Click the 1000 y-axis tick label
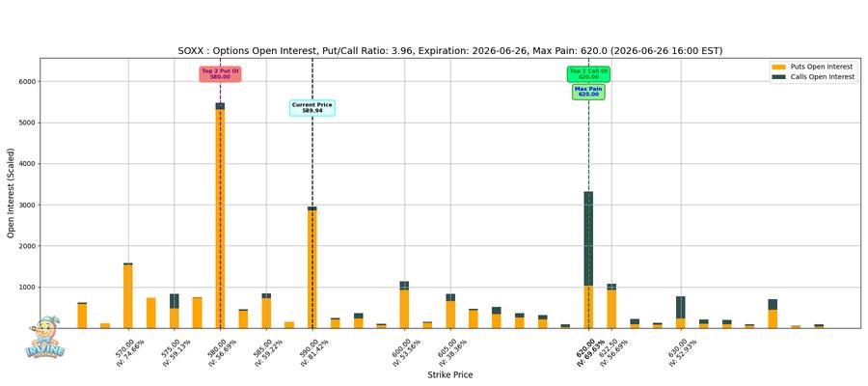 [27, 288]
